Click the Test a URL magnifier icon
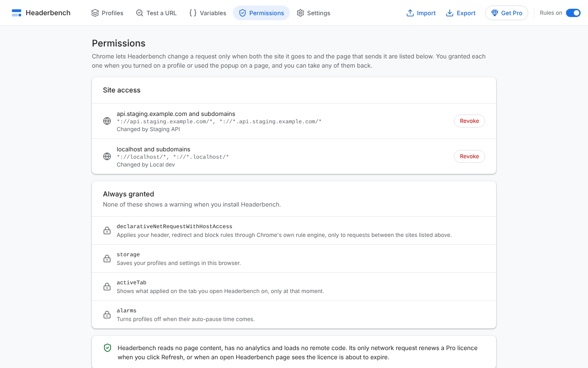 [x=140, y=13]
